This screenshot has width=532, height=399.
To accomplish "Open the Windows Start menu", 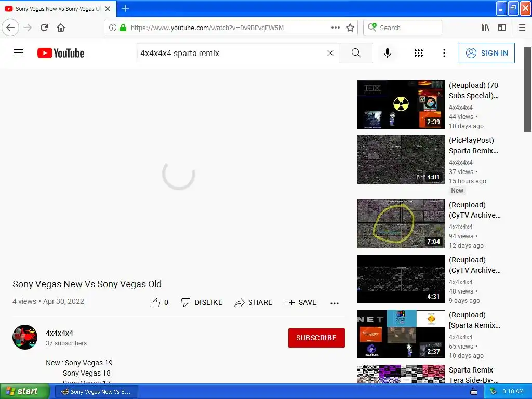I will (x=24, y=392).
